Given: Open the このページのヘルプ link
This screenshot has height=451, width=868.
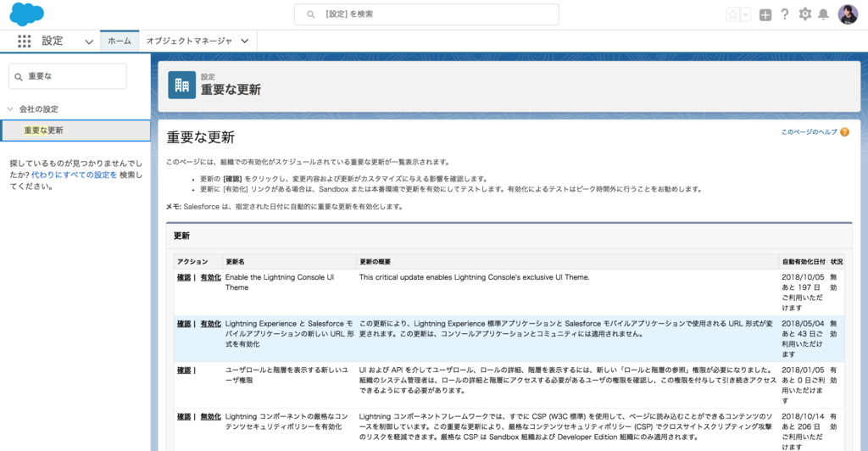Looking at the screenshot, I should point(809,131).
